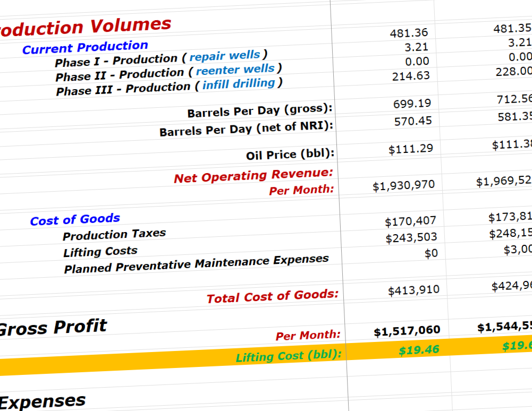
Task: Select the net barrels value 570.45
Action: coord(413,121)
